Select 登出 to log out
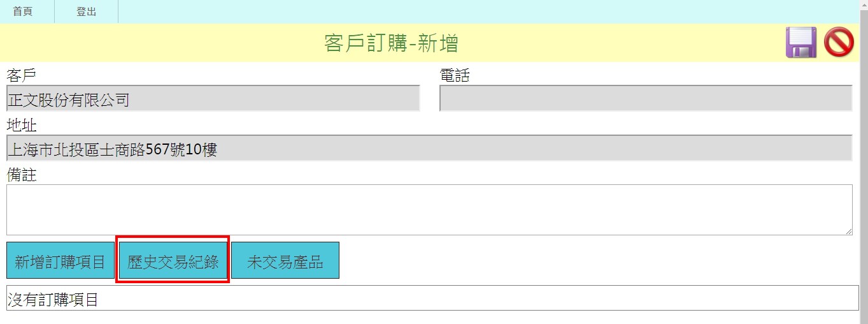 [87, 11]
